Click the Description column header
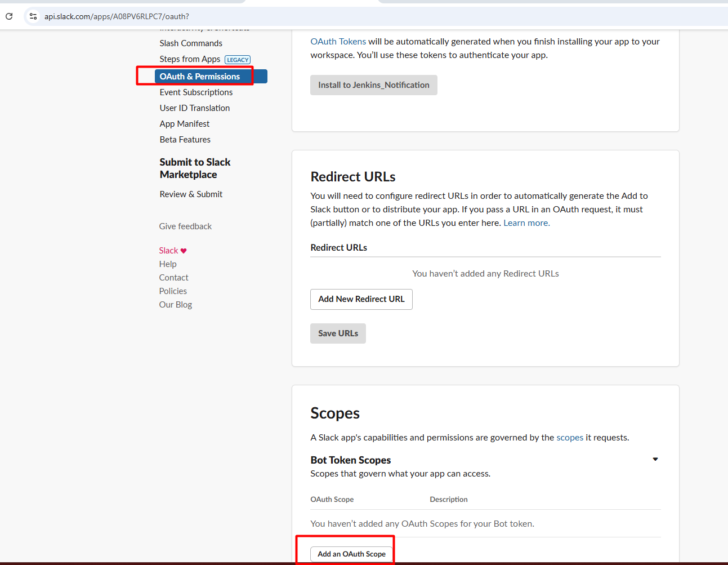The image size is (728, 565). tap(449, 500)
